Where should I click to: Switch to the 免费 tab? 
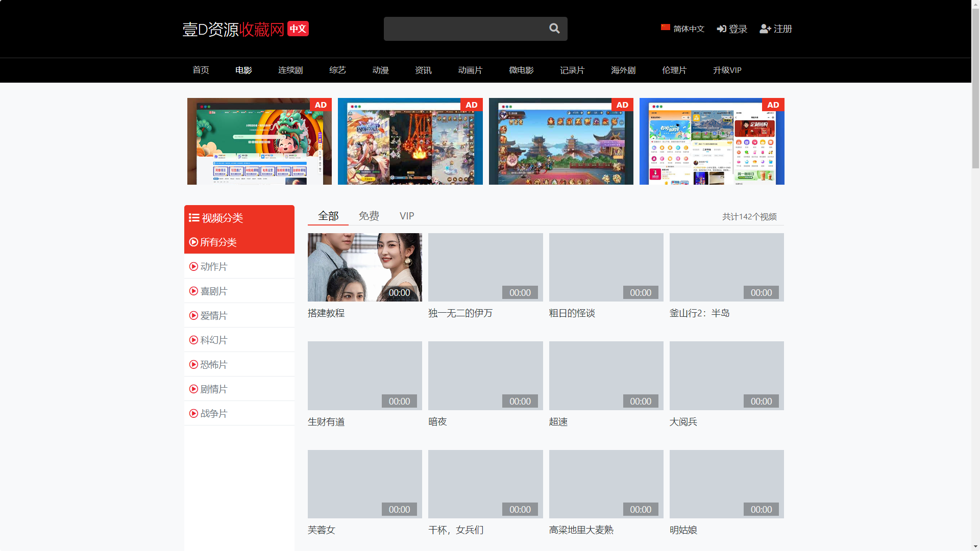369,216
